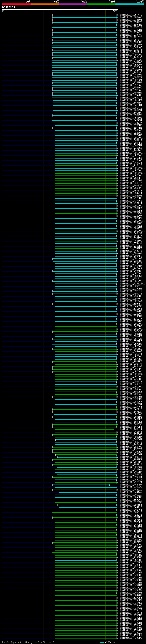This screenshot has height=644, width=146.
Task: Open hit UniRef100_A7NYZ8
Action: click(x=131, y=32)
